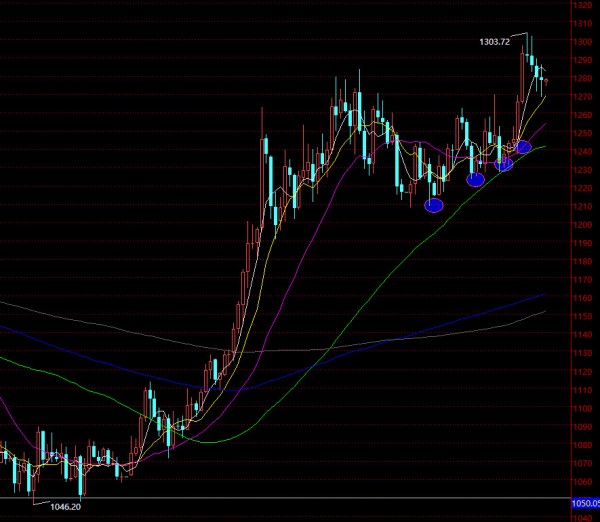Select the third blue ellipse from left
Viewport: 600px width, 522px height.
(504, 163)
